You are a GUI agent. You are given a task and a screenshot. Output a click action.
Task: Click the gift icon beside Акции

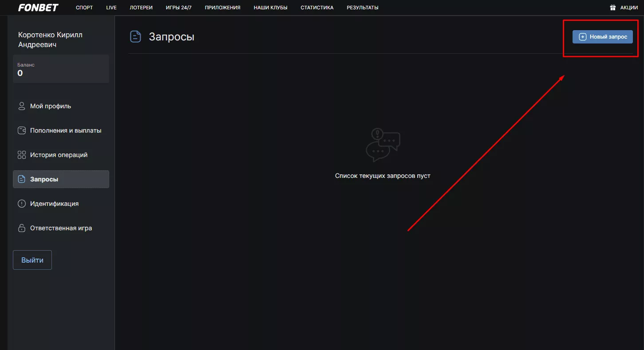tap(612, 8)
